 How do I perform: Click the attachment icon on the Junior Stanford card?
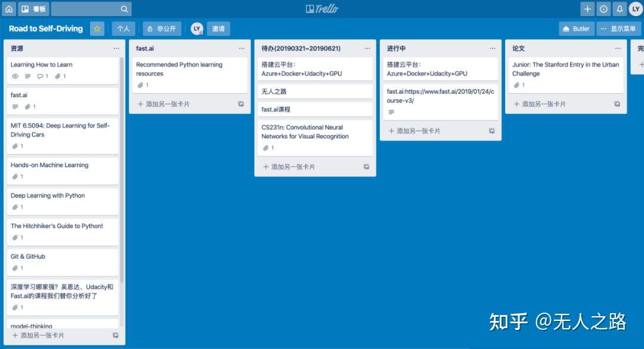click(x=516, y=85)
